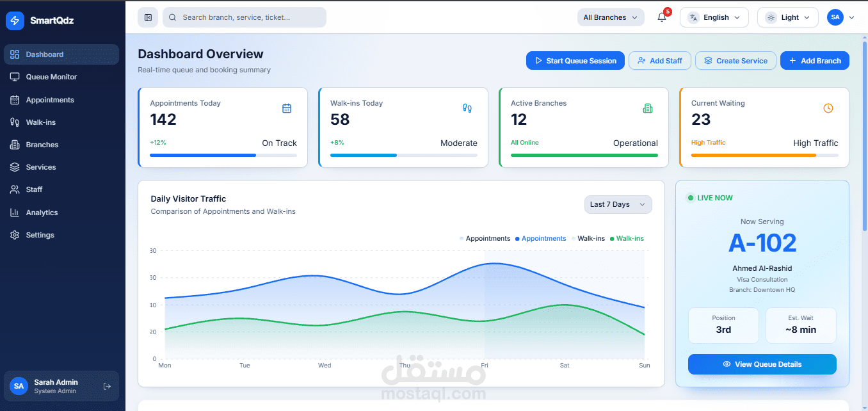Open Walk-ins in the sidebar
868x411 pixels.
click(61, 122)
